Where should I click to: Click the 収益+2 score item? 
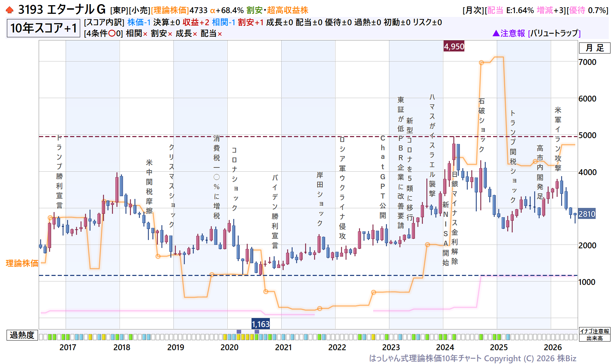196,22
